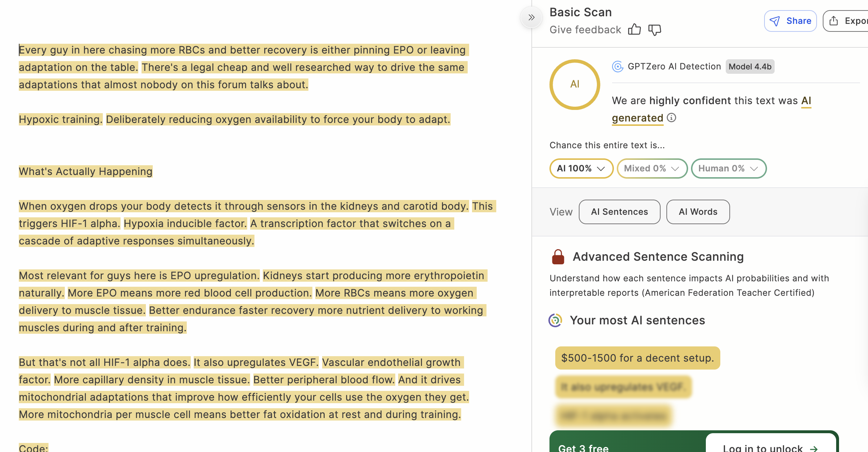Click the info icon beside 'generated'

671,118
